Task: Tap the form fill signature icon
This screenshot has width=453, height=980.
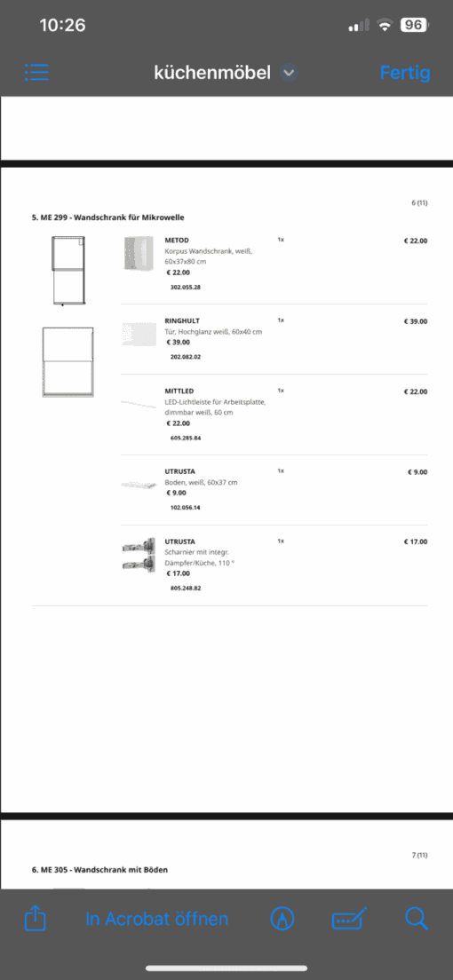Action: click(x=349, y=919)
